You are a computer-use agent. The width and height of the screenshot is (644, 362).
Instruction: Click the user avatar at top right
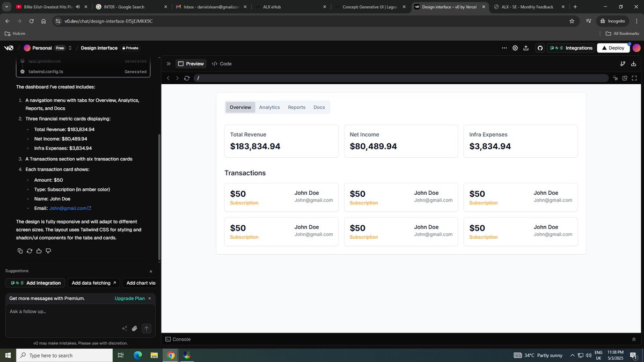coord(636,48)
